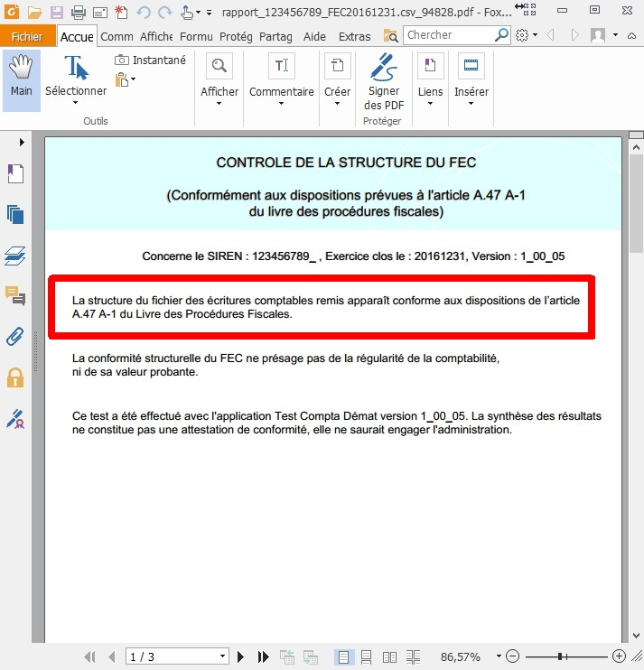
Task: Switch to the Affichage ribbon tab
Action: 156,37
